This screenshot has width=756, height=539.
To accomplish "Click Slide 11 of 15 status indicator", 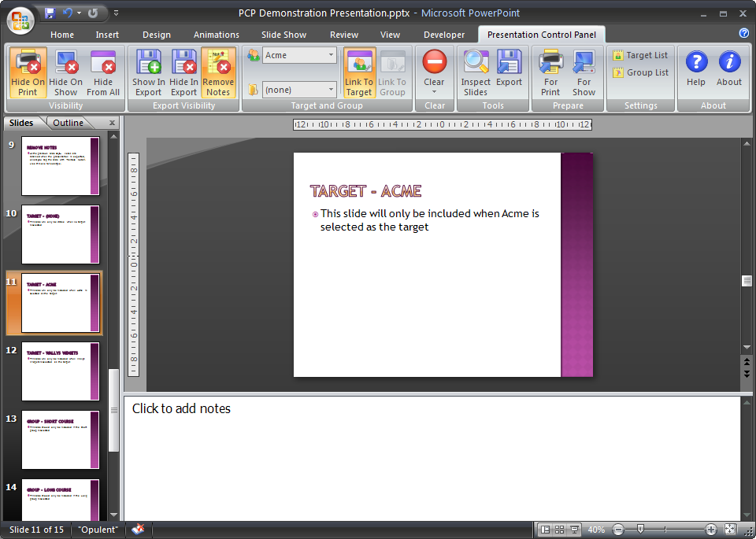I will (x=37, y=530).
